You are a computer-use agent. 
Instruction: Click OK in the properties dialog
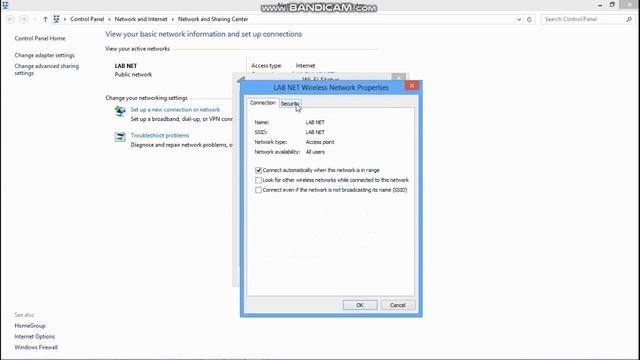tap(360, 305)
